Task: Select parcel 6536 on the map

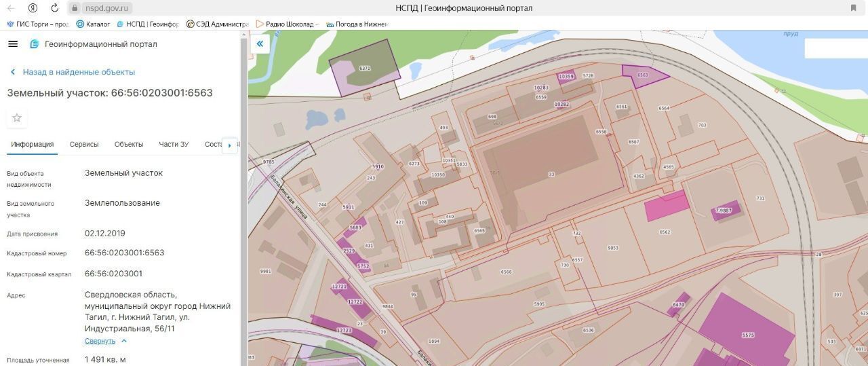Action: pos(588,330)
